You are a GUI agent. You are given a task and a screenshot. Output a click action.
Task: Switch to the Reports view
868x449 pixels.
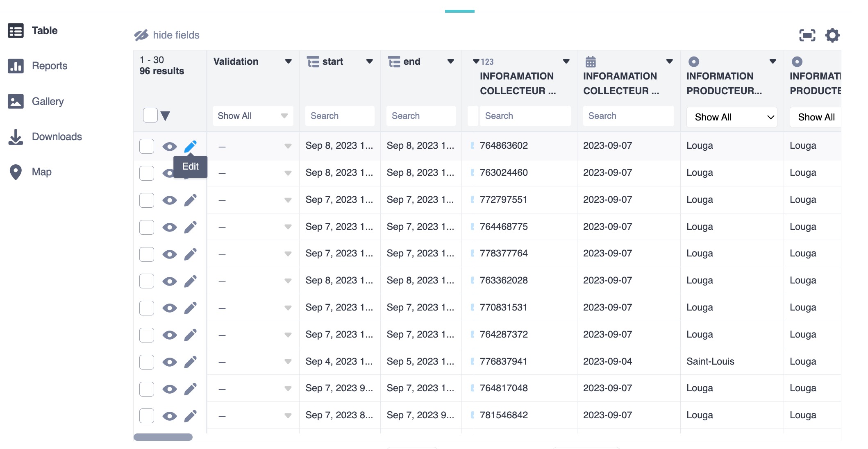49,66
